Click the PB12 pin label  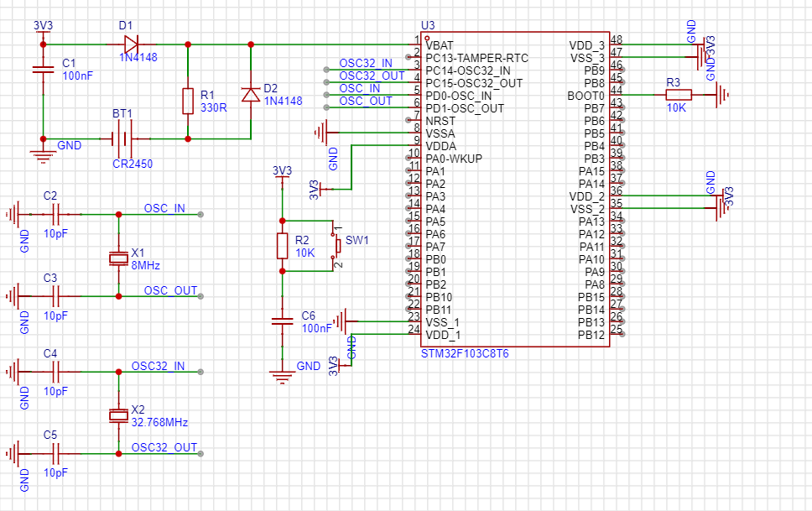(591, 335)
